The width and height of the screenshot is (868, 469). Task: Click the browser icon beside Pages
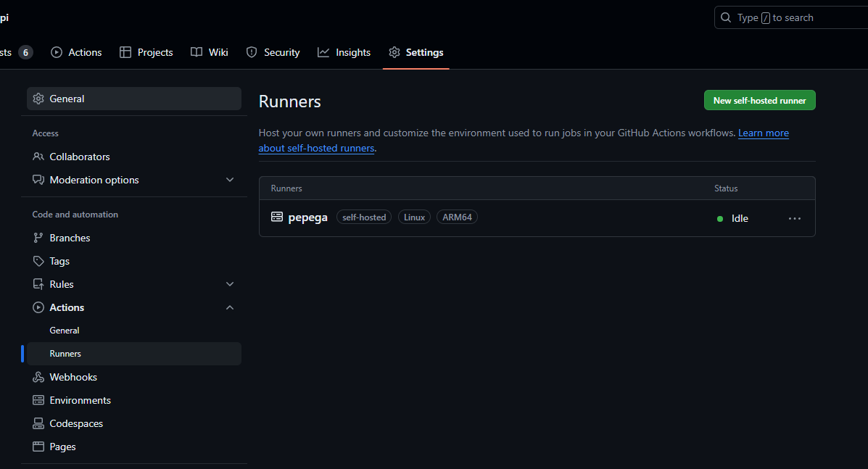[38, 447]
